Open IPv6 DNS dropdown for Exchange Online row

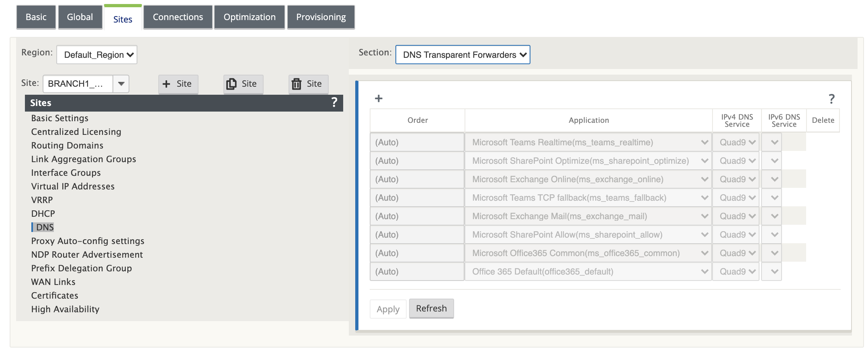[x=772, y=179]
